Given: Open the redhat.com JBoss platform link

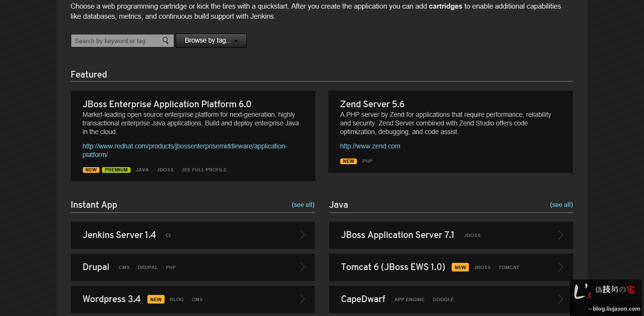Looking at the screenshot, I should [185, 150].
